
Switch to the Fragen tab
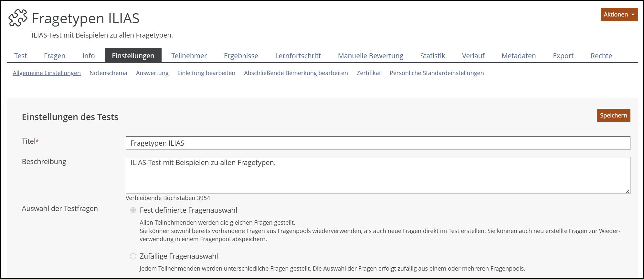(x=55, y=56)
